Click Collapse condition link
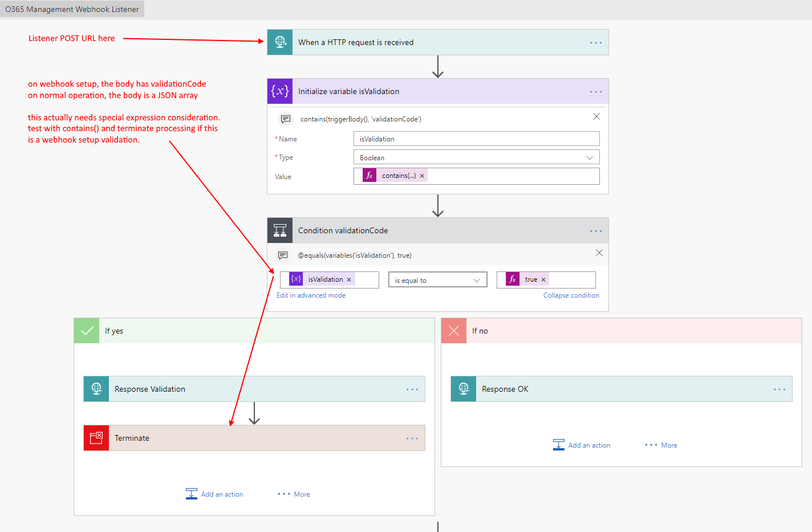The width and height of the screenshot is (812, 532). 571,295
